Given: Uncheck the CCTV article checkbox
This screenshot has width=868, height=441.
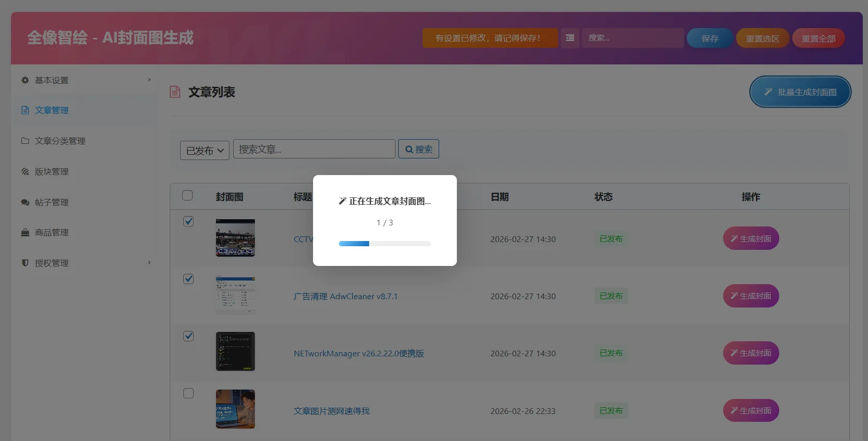Looking at the screenshot, I should click(188, 221).
